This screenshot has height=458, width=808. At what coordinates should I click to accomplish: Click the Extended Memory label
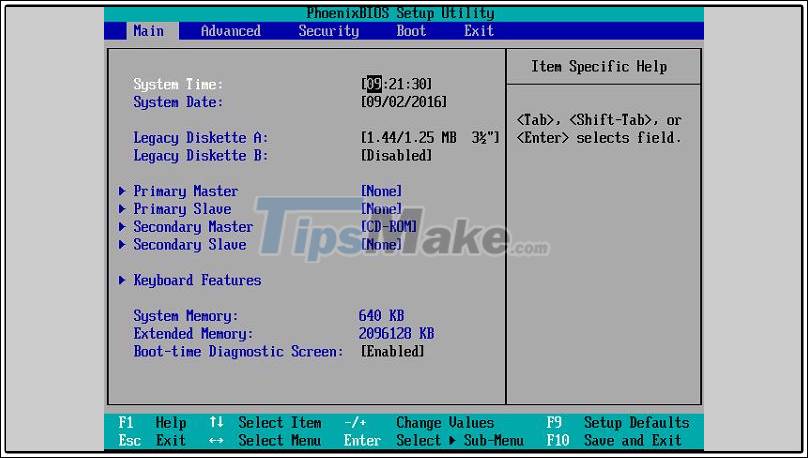click(193, 333)
